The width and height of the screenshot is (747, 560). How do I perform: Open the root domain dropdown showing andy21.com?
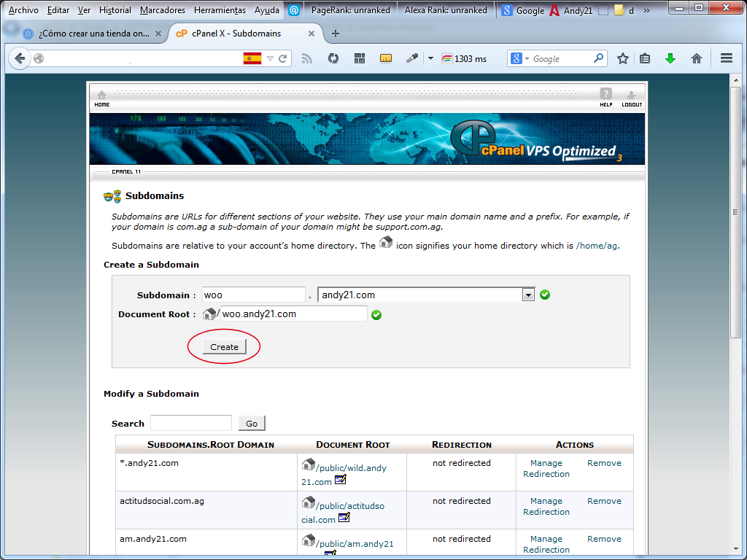(x=528, y=295)
